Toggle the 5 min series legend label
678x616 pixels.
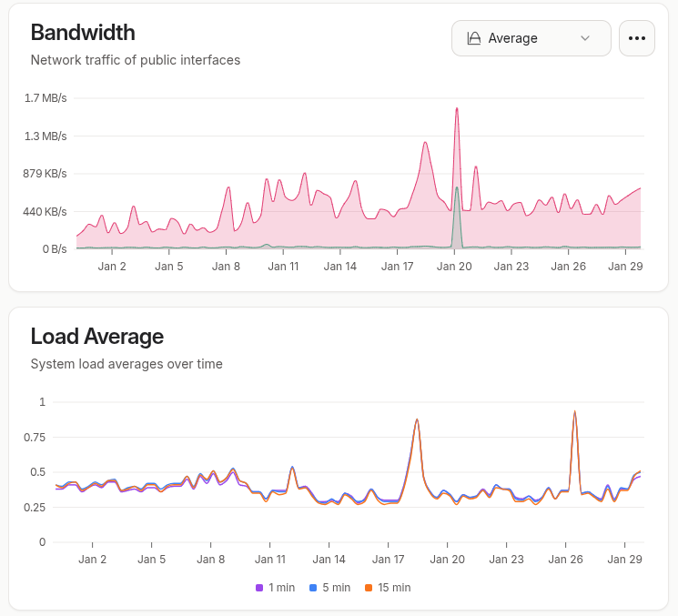(x=336, y=588)
